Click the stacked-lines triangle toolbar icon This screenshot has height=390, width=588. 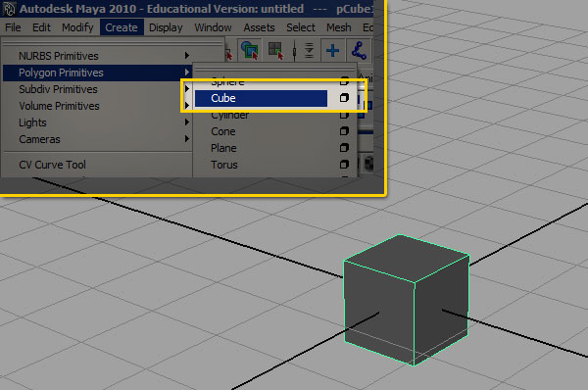coord(309,50)
